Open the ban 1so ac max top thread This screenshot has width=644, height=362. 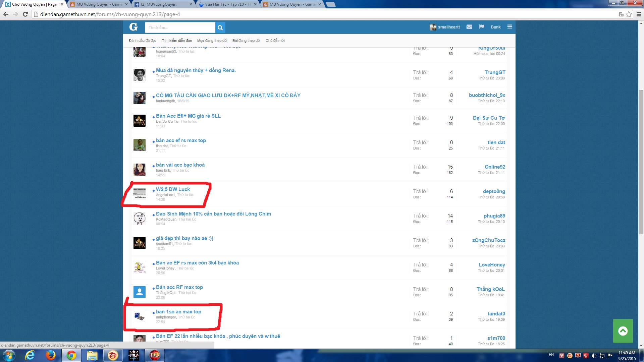pyautogui.click(x=178, y=312)
